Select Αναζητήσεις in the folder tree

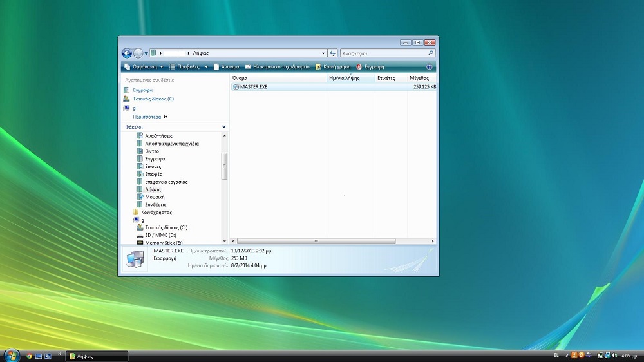pos(158,136)
